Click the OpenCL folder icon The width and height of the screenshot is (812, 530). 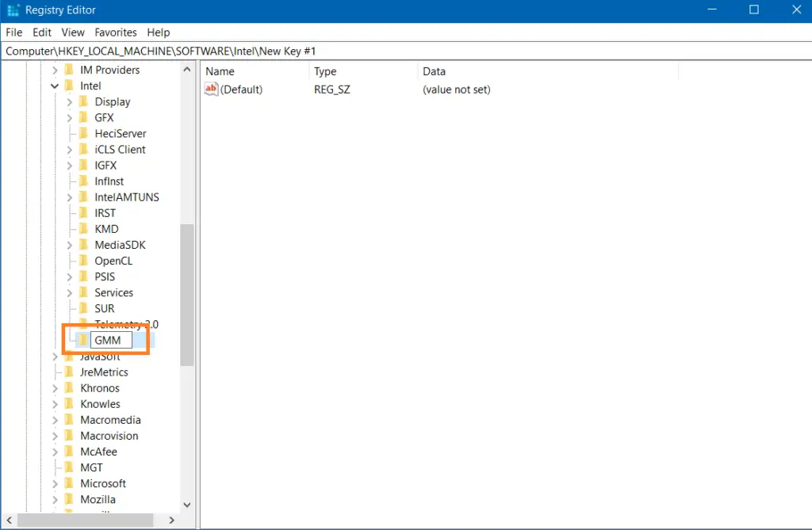(x=83, y=261)
